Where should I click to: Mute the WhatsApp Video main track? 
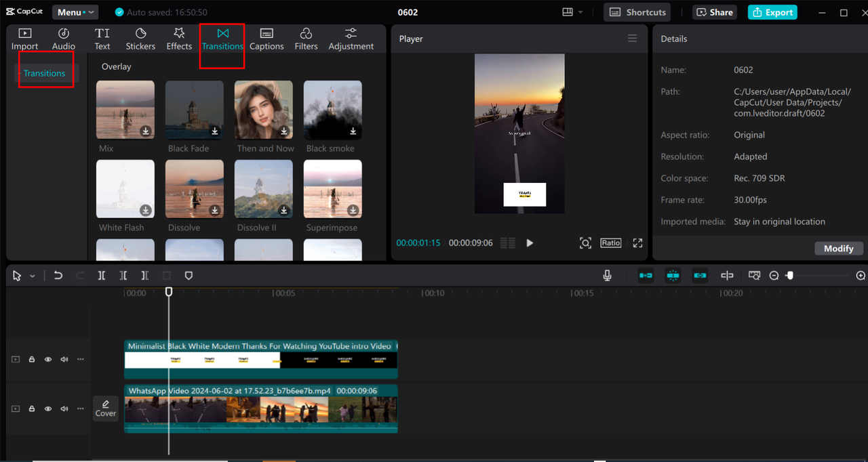pyautogui.click(x=64, y=409)
